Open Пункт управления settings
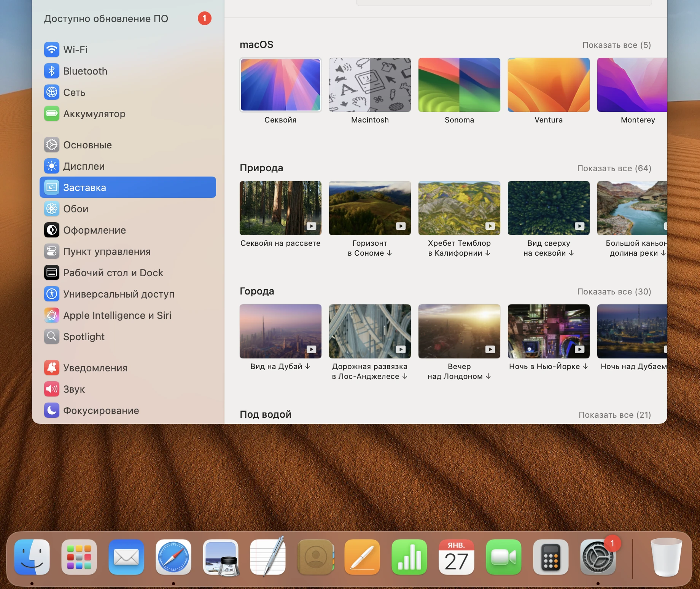 pyautogui.click(x=127, y=252)
